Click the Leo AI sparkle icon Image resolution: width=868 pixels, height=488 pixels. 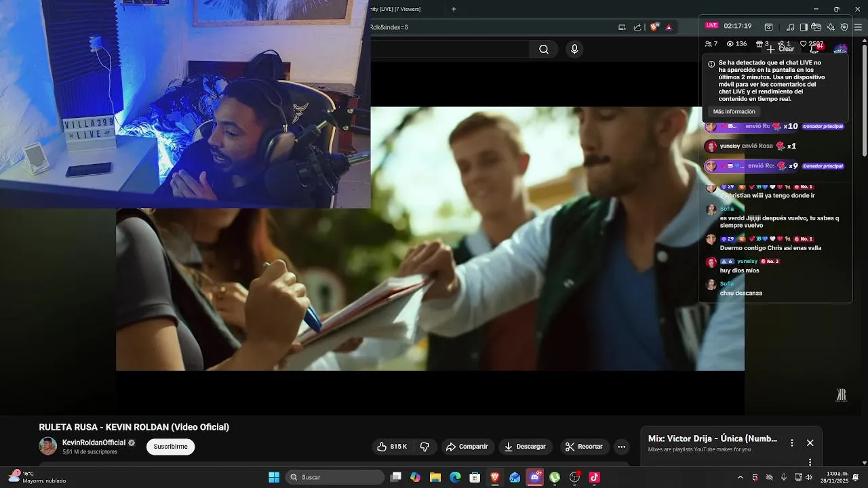coord(831,27)
